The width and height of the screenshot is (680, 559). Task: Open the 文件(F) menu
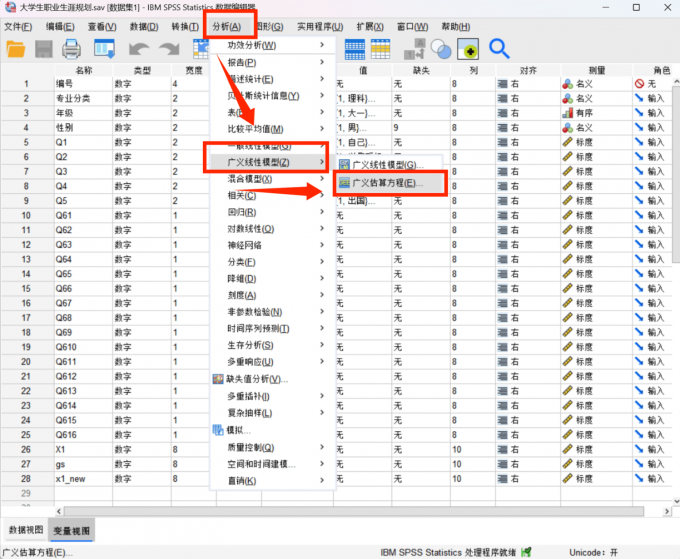click(18, 26)
